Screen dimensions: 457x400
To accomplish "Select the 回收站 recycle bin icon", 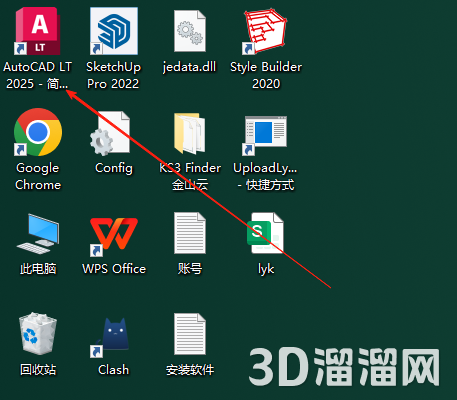I will 38,334.
